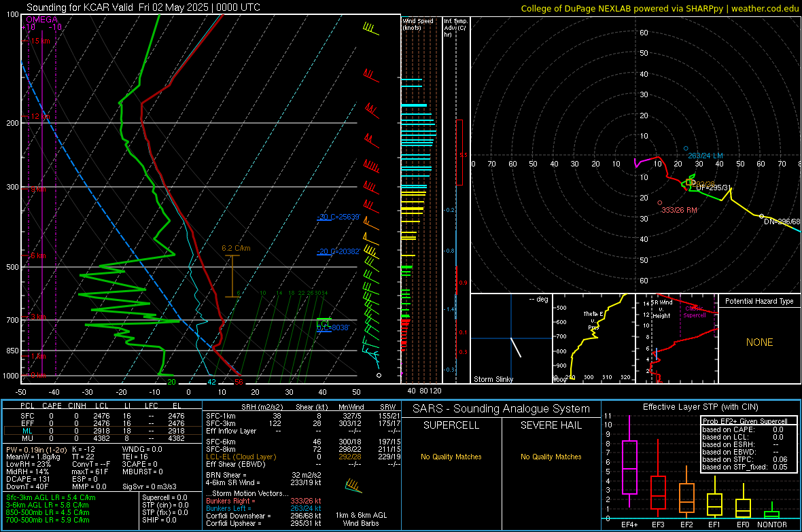Image resolution: width=802 pixels, height=532 pixels.
Task: Click the DN=296/68 hodograph label
Action: [782, 221]
